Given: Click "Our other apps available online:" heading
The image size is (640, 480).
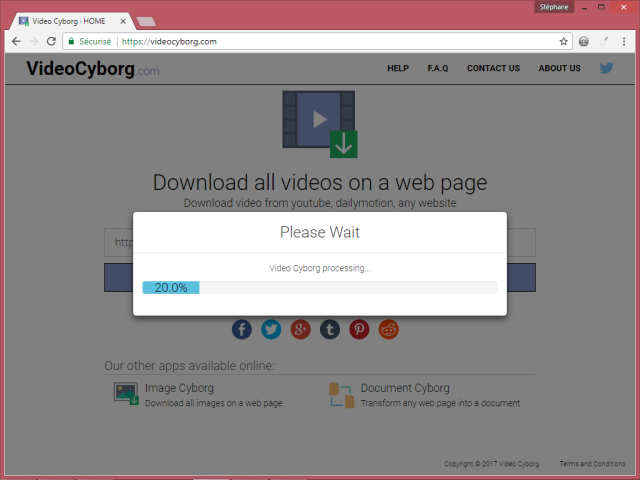Looking at the screenshot, I should coord(189,366).
